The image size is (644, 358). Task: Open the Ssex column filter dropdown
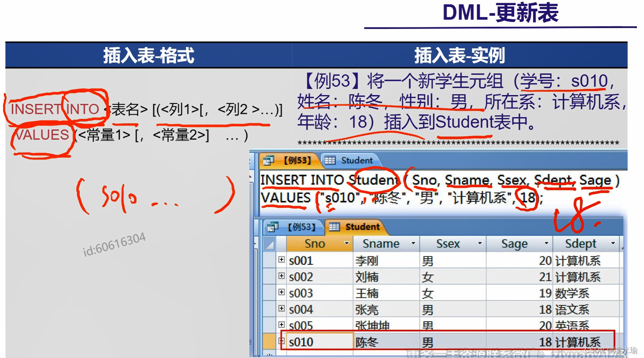tap(479, 243)
